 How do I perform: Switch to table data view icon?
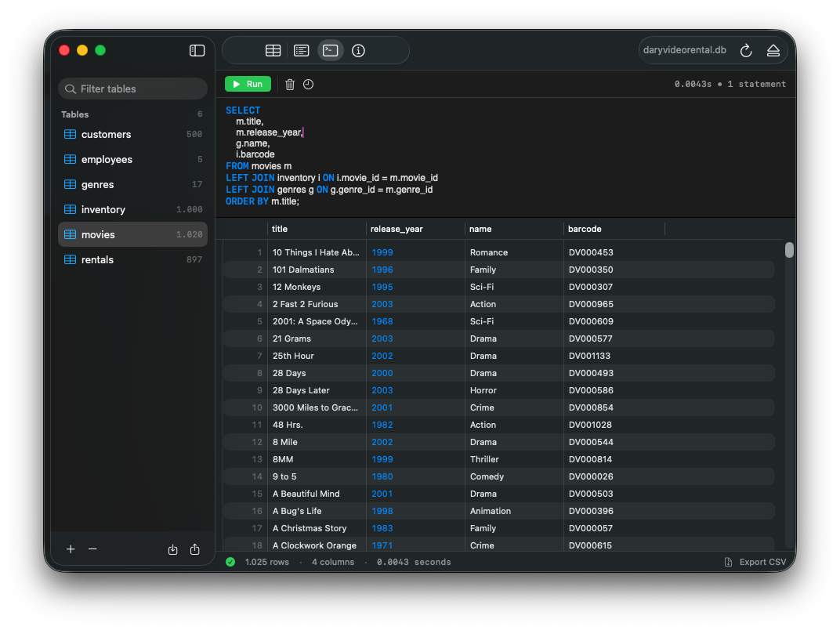tap(273, 50)
